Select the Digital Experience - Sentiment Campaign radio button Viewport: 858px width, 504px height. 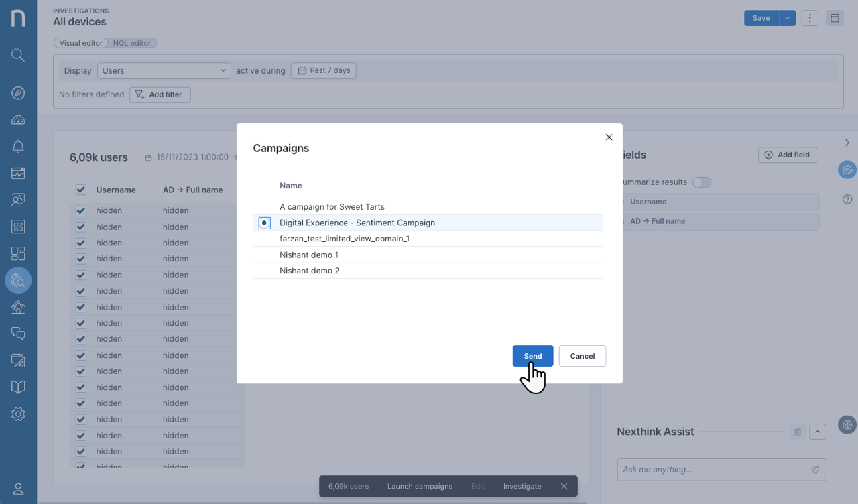[265, 223]
